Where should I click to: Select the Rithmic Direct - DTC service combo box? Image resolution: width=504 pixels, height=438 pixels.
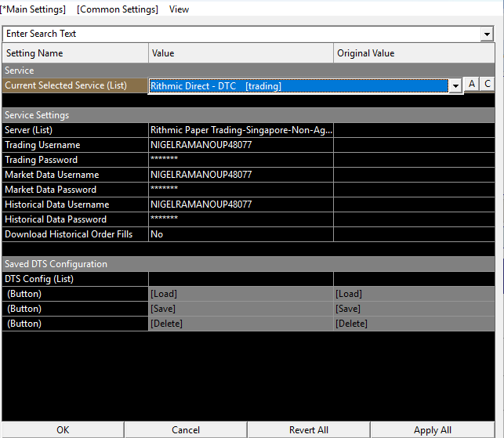pyautogui.click(x=299, y=86)
